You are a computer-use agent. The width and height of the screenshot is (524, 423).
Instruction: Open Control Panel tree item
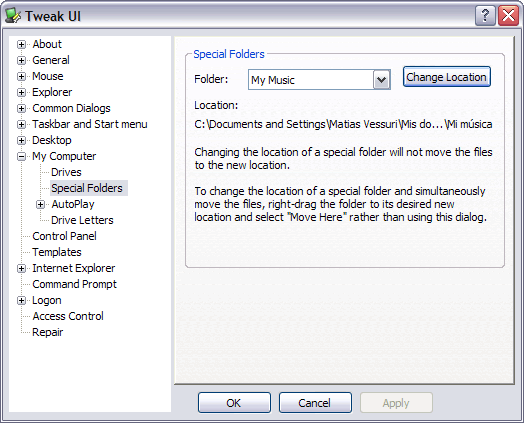(64, 236)
